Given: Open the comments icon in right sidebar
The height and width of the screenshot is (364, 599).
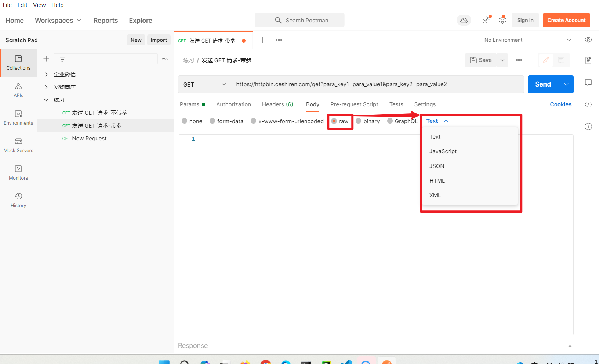Looking at the screenshot, I should coord(588,82).
